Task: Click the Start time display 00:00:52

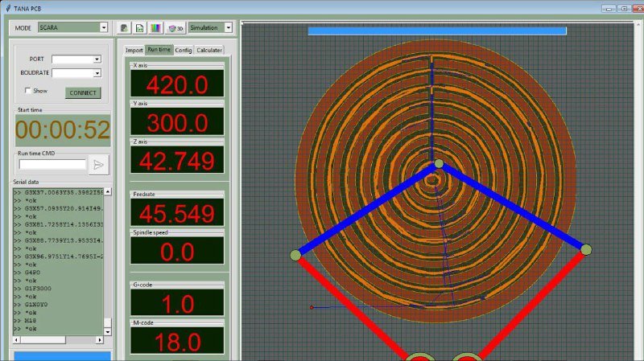Action: 63,130
